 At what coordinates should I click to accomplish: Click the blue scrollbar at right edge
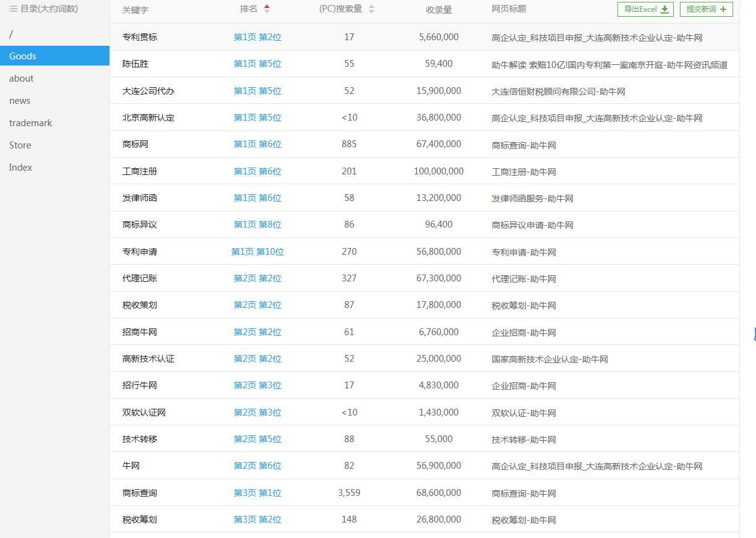pos(755,334)
